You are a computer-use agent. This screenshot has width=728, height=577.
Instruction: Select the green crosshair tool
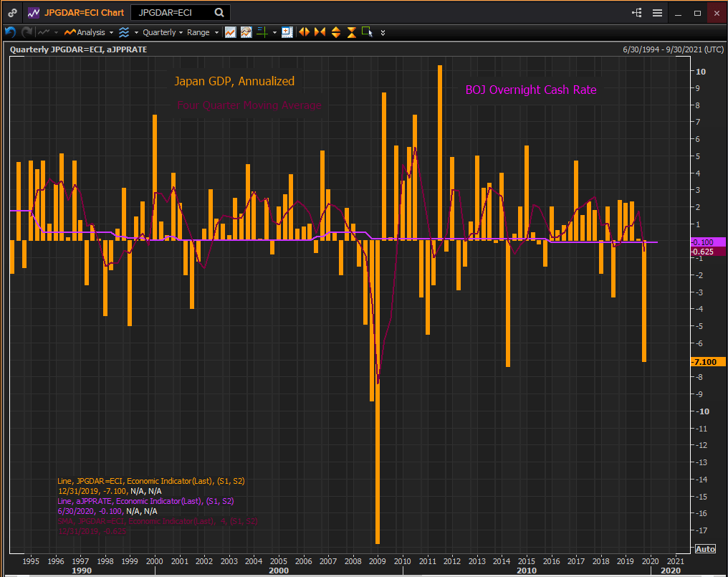(x=262, y=32)
